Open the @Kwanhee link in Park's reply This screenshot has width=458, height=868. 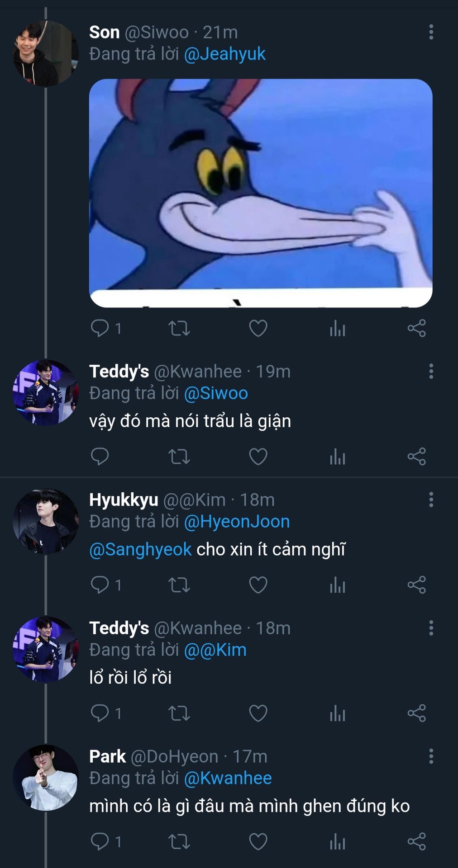click(x=228, y=778)
